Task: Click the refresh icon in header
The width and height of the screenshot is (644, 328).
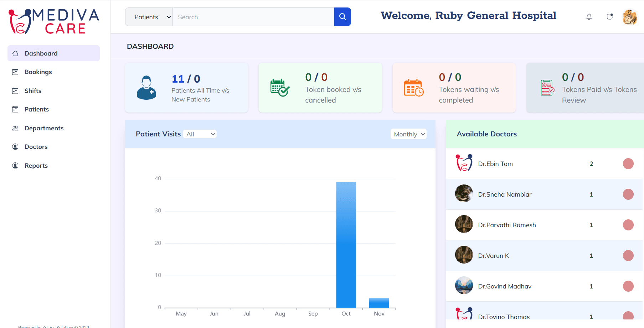Action: (609, 17)
